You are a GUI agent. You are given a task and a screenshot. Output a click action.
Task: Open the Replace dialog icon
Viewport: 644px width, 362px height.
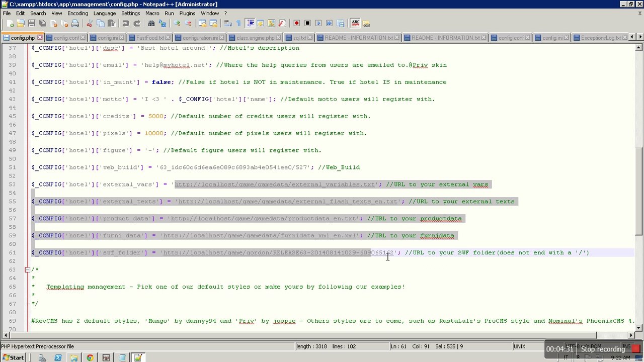click(x=162, y=23)
